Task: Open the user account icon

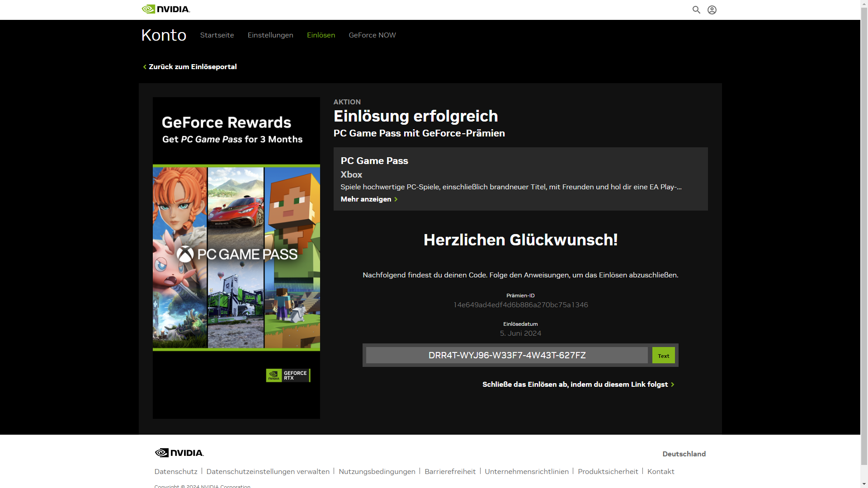Action: click(712, 10)
